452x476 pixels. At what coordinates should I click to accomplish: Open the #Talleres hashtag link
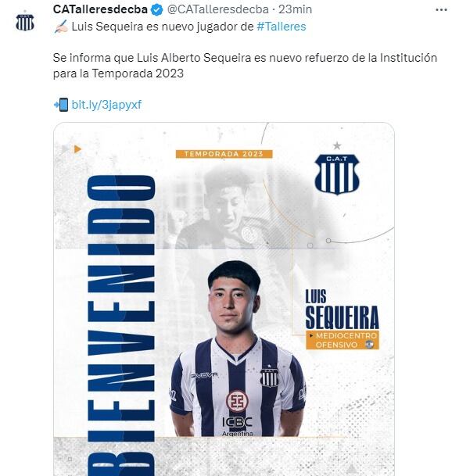[x=282, y=27]
